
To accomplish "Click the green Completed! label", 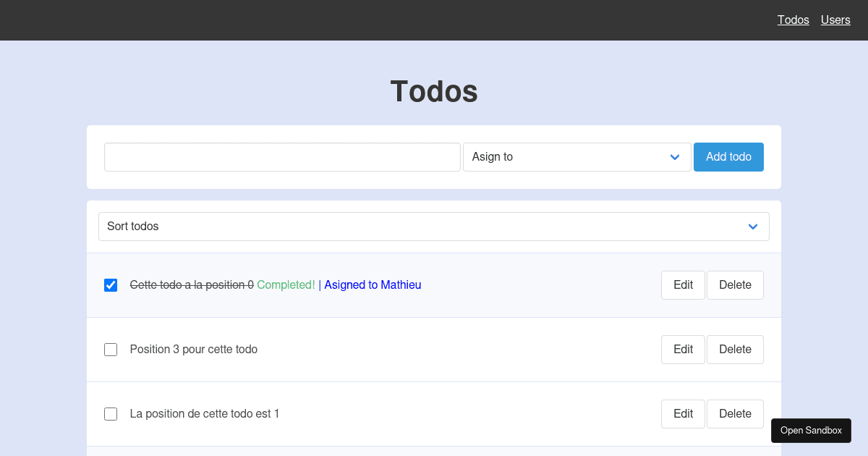I will pyautogui.click(x=286, y=285).
